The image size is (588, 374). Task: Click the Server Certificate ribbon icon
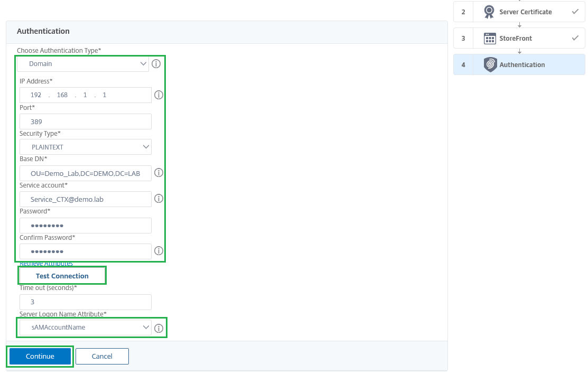pos(490,12)
